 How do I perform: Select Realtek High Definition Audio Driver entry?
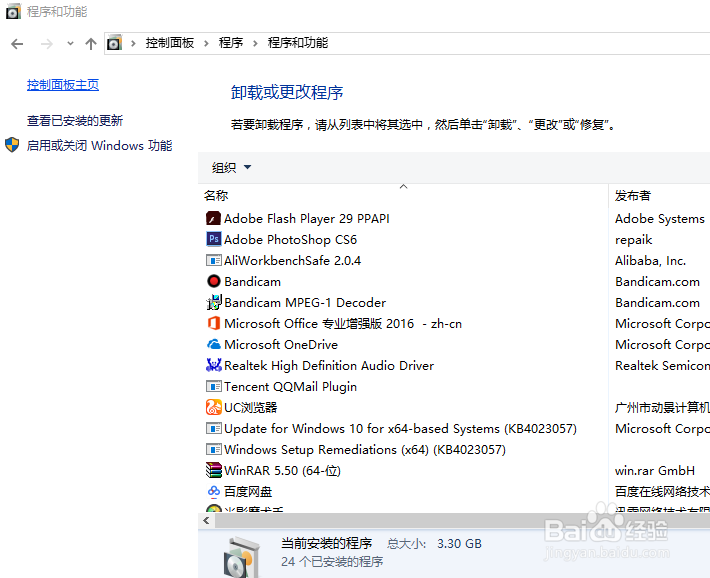(x=329, y=365)
